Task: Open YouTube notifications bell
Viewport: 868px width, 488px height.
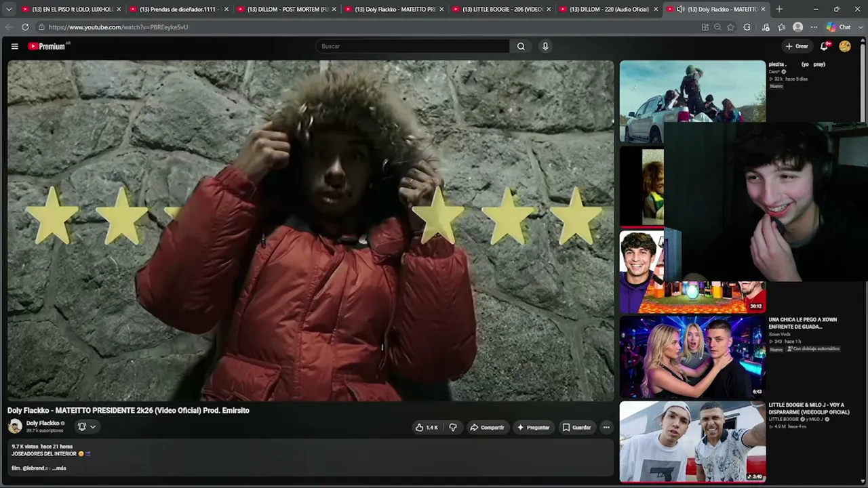Action: (825, 46)
